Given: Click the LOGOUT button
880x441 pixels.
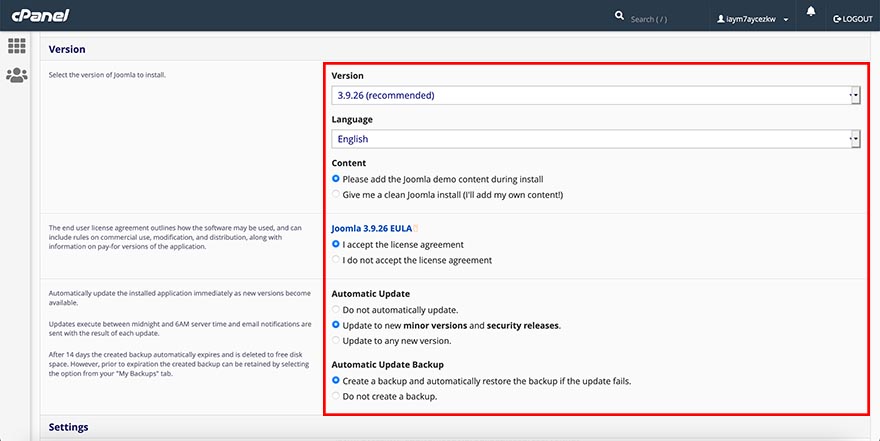Looking at the screenshot, I should coord(853,19).
